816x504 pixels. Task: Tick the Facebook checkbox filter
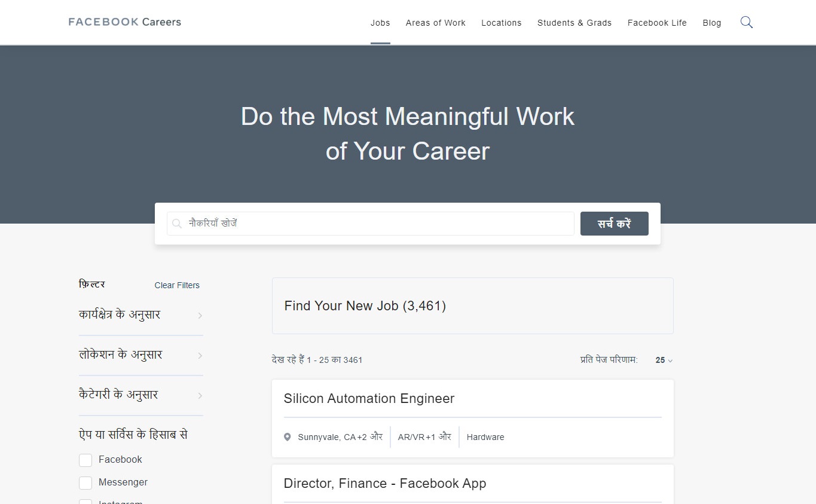(x=85, y=460)
